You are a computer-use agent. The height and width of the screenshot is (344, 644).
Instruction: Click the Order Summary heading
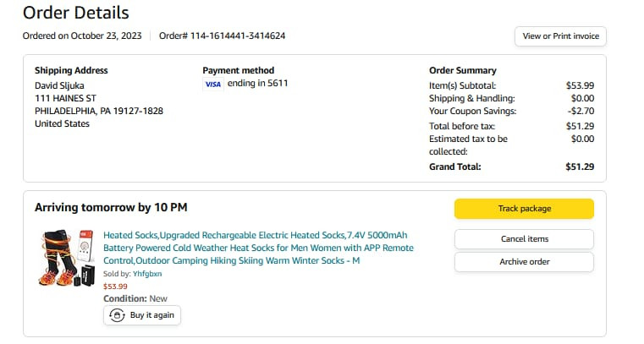463,70
